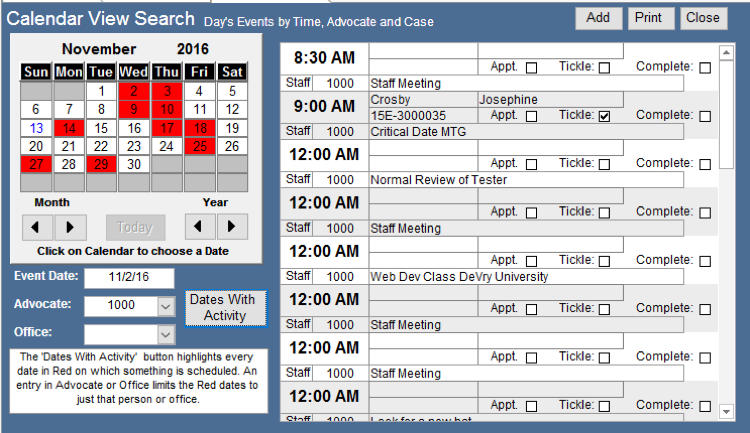Open the Advocate dropdown

(x=166, y=305)
